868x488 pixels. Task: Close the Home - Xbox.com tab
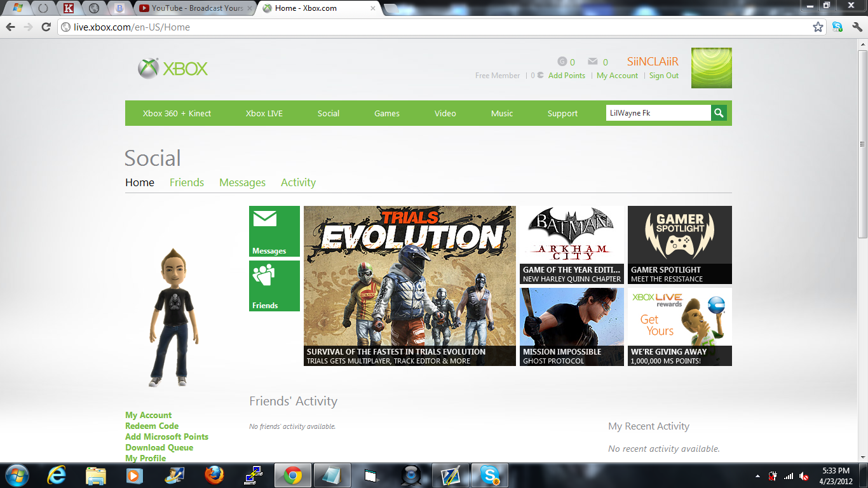tap(374, 8)
